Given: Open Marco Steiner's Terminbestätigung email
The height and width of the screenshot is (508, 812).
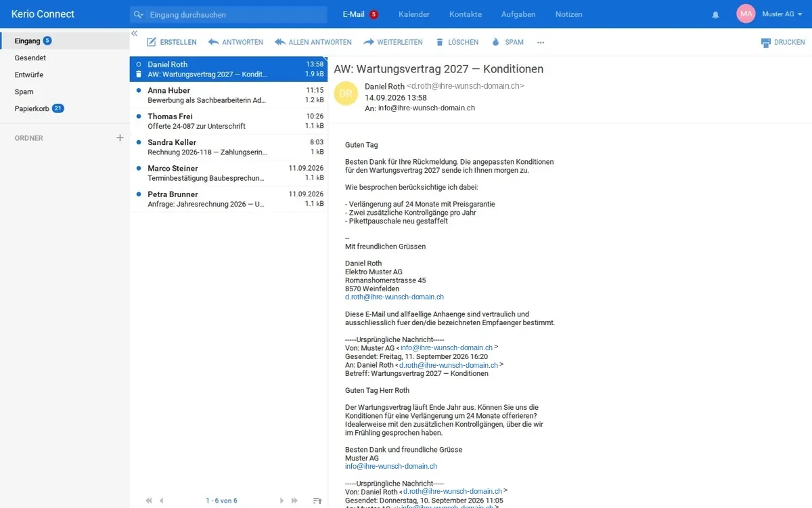Looking at the screenshot, I should coord(229,173).
